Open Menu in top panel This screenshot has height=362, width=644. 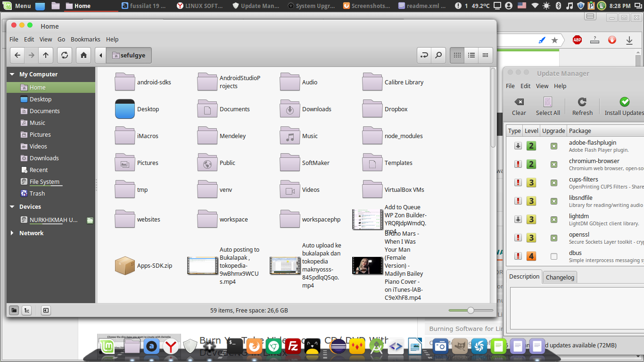17,6
